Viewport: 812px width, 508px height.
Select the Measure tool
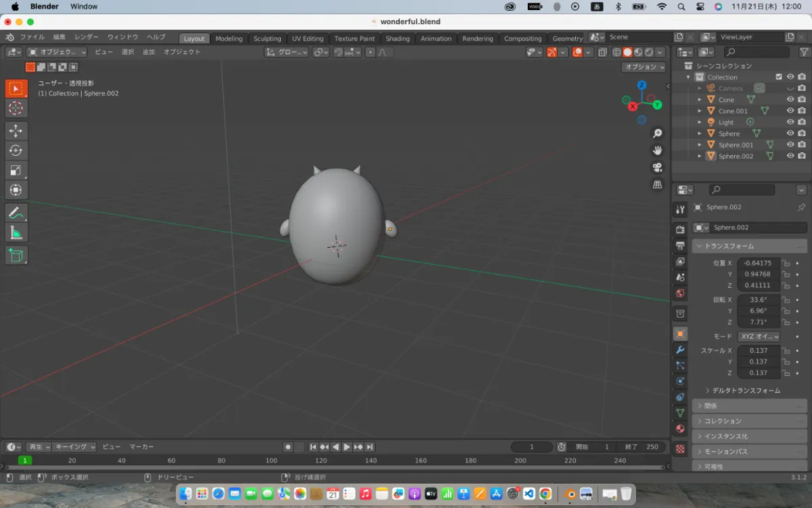[x=16, y=233]
